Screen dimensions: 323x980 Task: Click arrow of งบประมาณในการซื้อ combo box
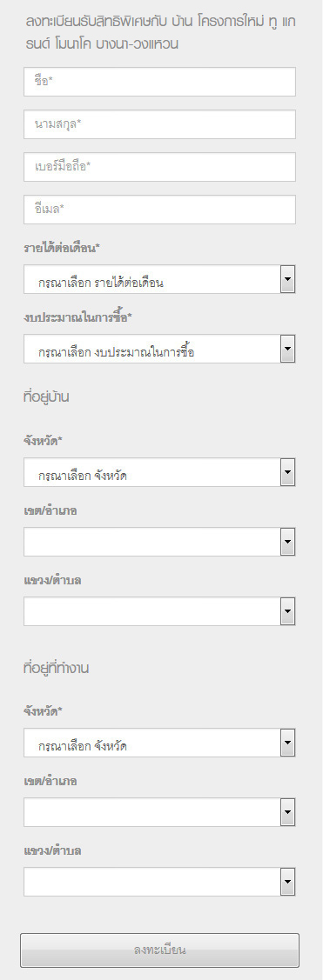pos(288,349)
